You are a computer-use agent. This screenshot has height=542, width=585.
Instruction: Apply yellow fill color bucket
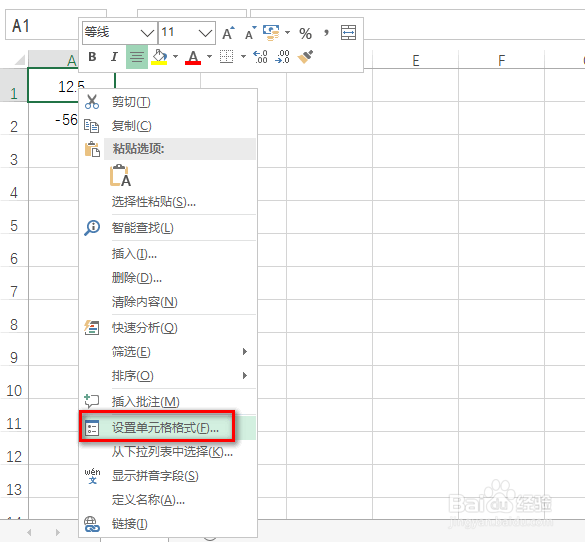(x=159, y=57)
